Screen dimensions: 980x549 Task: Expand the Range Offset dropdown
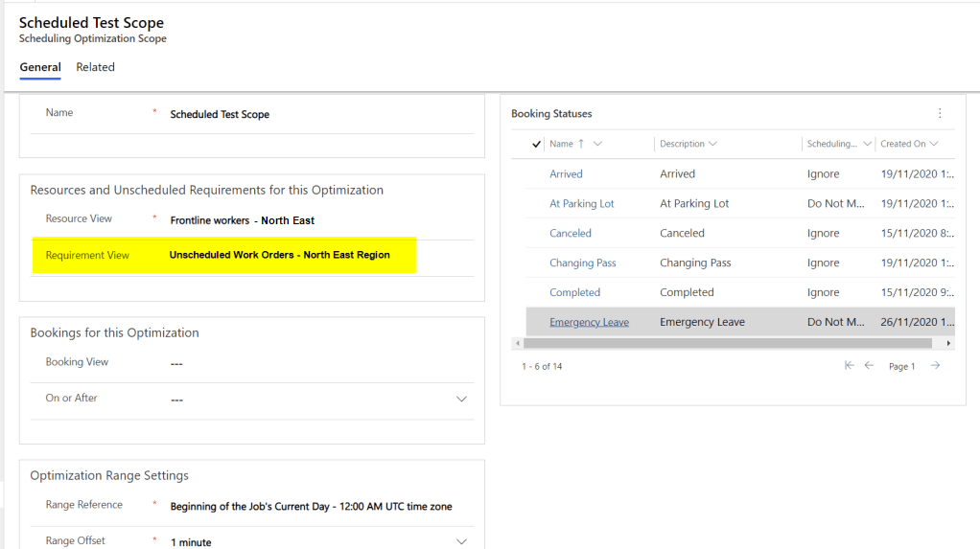pos(461,541)
